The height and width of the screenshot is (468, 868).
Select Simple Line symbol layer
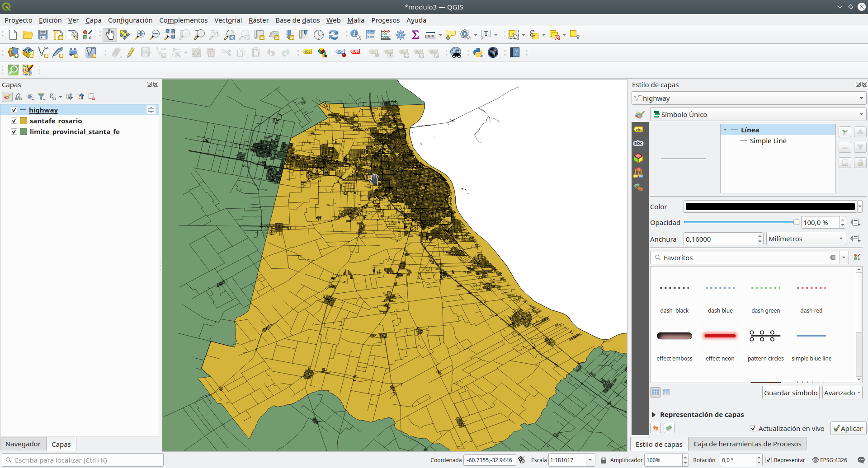[768, 141]
